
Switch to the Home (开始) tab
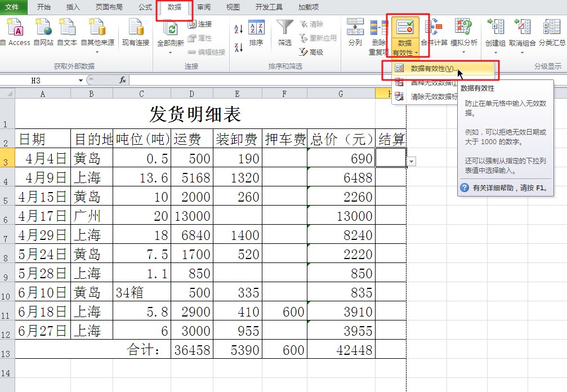(43, 7)
